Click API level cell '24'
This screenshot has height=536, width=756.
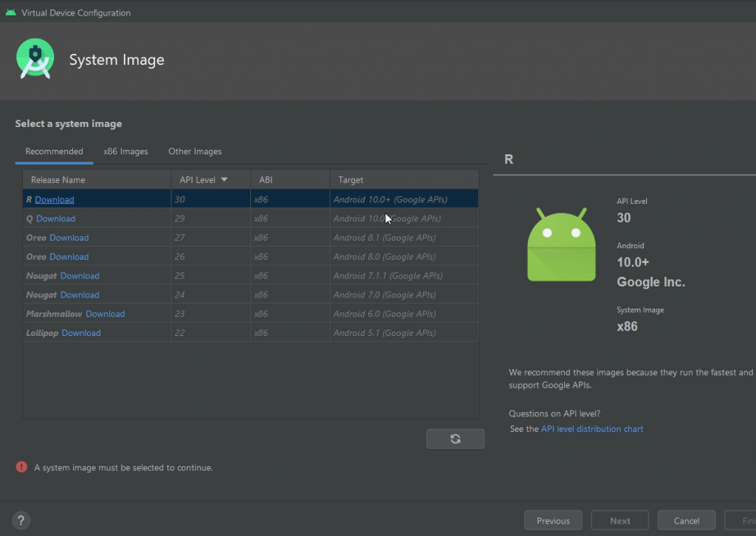point(210,295)
